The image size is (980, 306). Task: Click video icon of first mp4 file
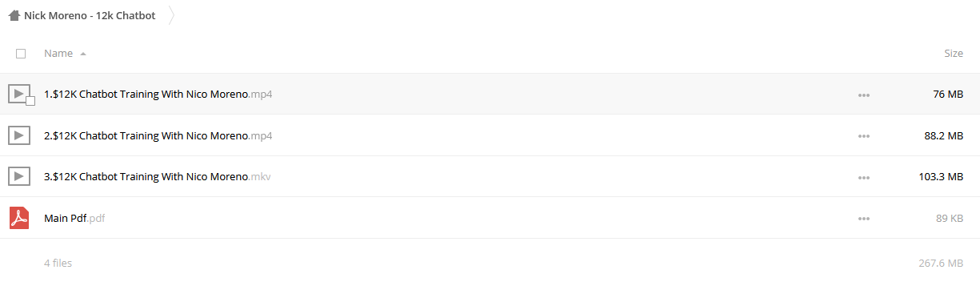19,94
